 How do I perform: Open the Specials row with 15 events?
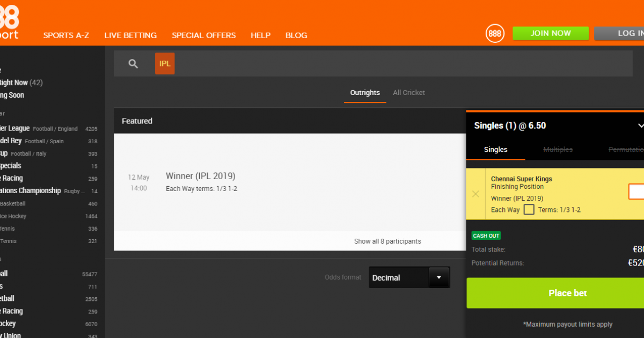(x=49, y=166)
